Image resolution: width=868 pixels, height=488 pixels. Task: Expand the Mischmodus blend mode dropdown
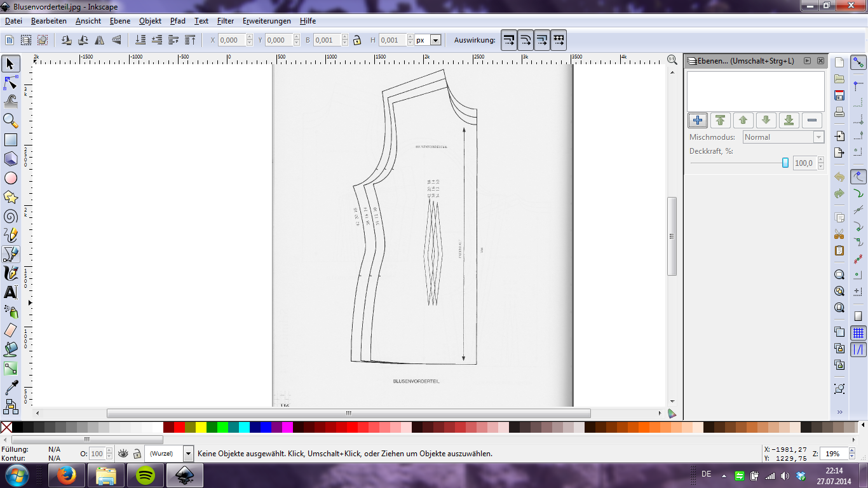[x=818, y=137]
